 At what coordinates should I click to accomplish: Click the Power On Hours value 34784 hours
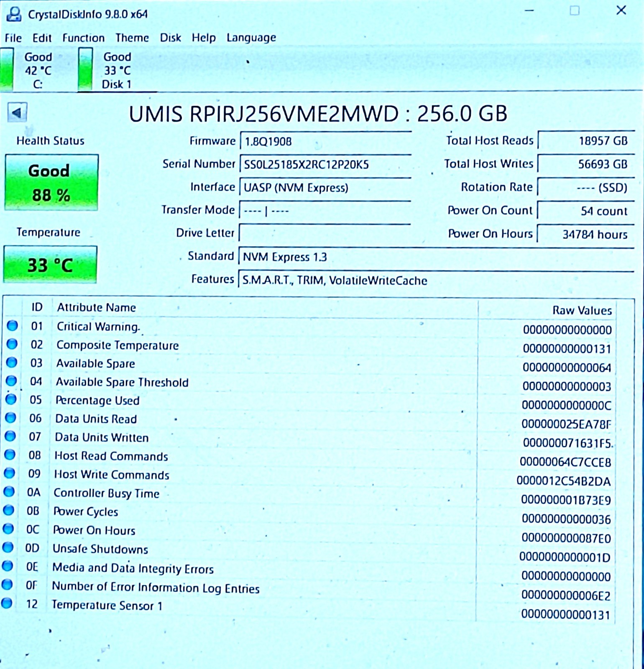(586, 234)
